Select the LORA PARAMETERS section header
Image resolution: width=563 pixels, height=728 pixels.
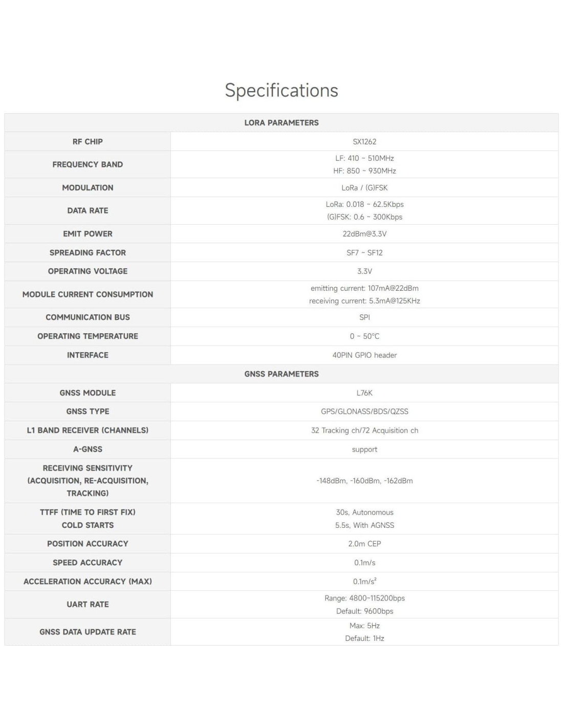click(x=281, y=123)
